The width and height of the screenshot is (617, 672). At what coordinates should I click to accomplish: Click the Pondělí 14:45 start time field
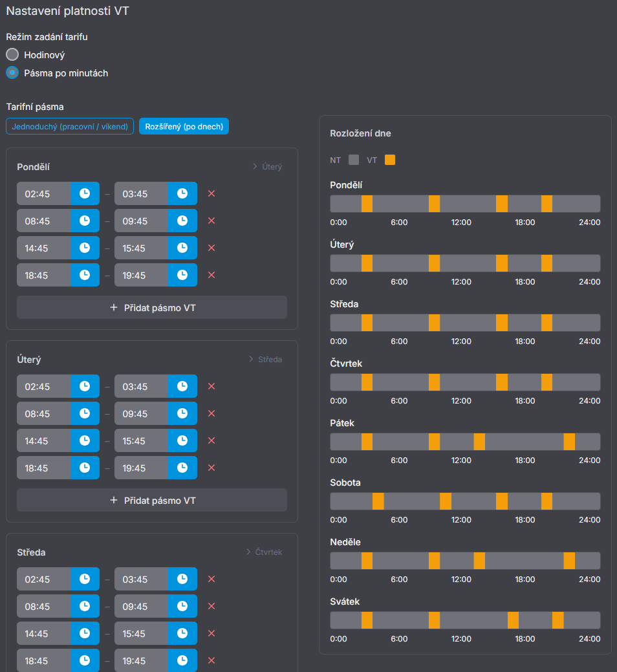(x=43, y=248)
